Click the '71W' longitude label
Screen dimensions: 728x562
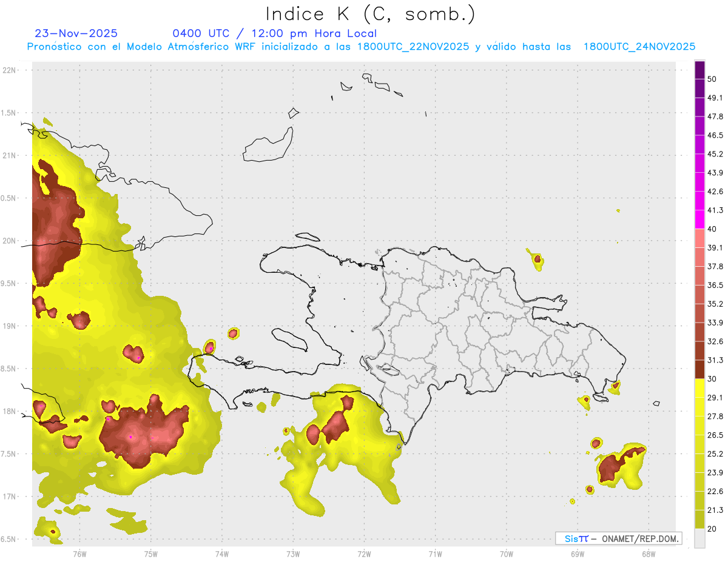[435, 554]
